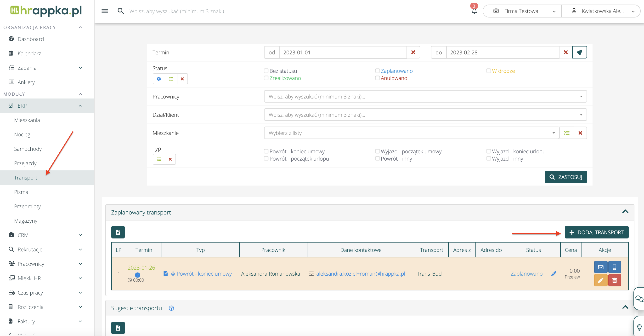The height and width of the screenshot is (336, 644).
Task: Tick the Wyjazd - koniec urlopu checkbox
Action: [x=488, y=151]
